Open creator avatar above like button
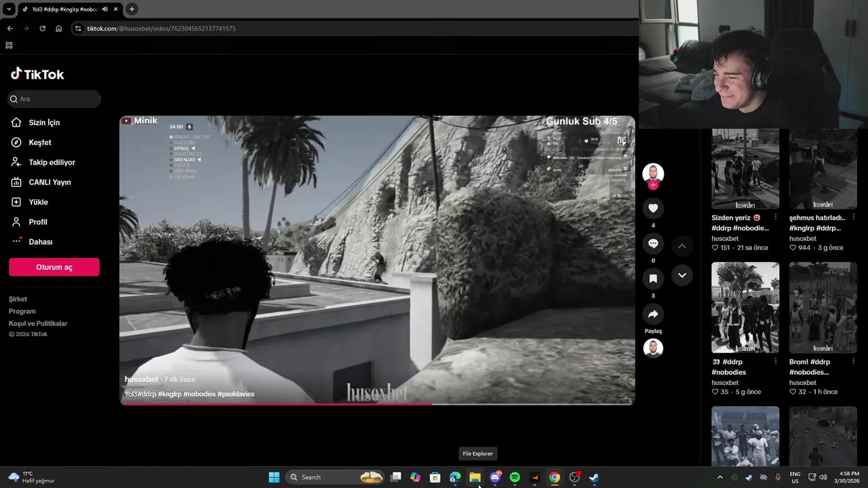Image resolution: width=868 pixels, height=488 pixels. tap(653, 174)
